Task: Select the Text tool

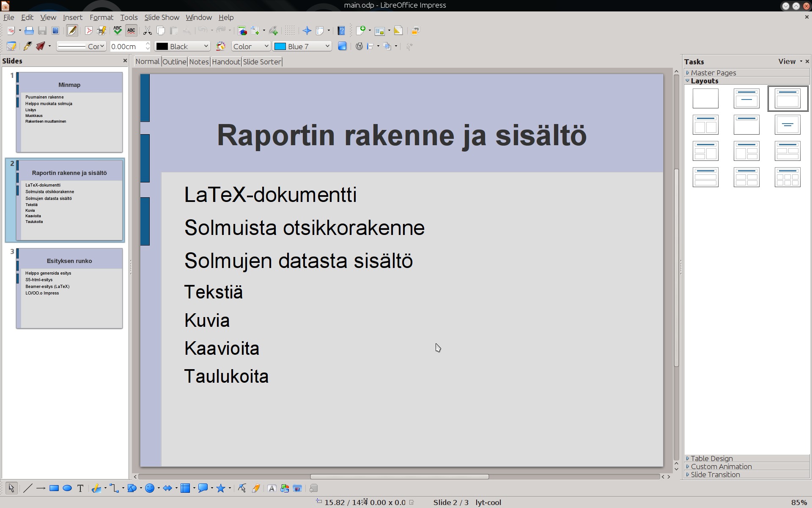Action: (80, 488)
